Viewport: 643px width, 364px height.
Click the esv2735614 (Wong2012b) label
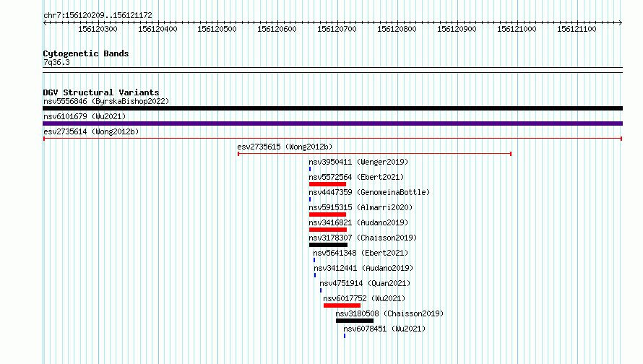(91, 131)
